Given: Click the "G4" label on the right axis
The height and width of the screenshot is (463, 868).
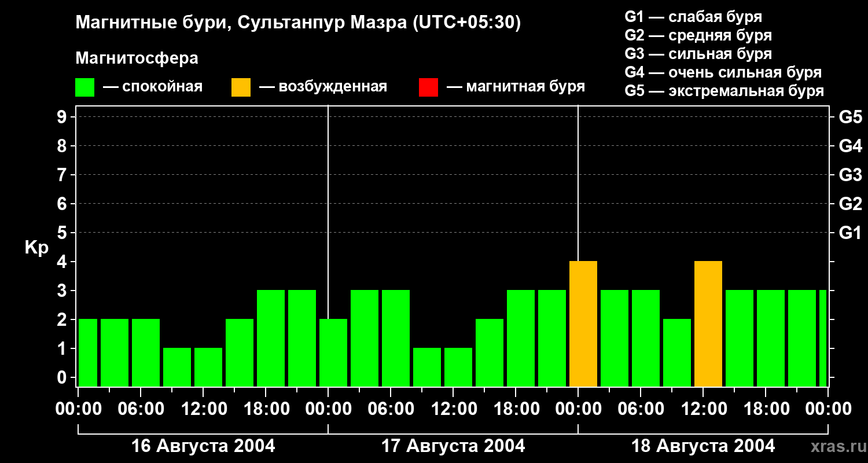Looking at the screenshot, I should tap(851, 146).
